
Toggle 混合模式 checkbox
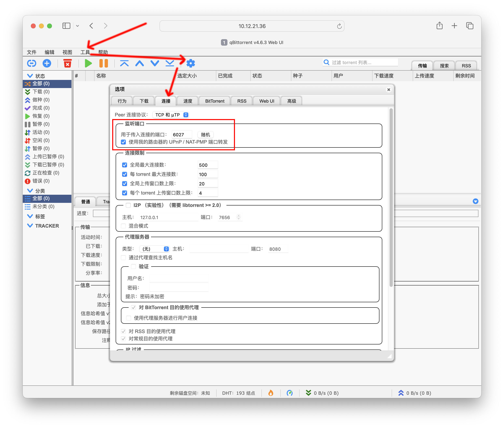[124, 226]
